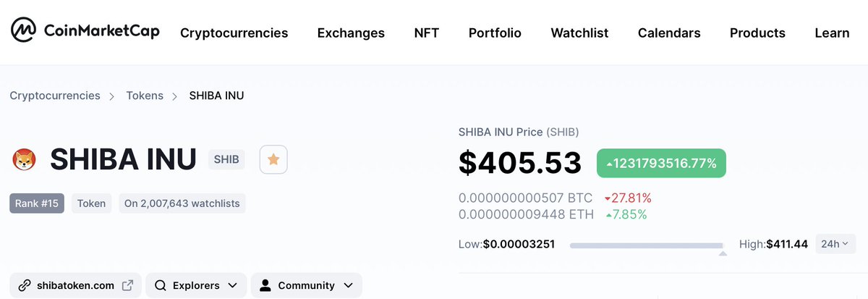Image resolution: width=868 pixels, height=299 pixels.
Task: Click the On 2,007,643 watchlists tag
Action: [182, 203]
